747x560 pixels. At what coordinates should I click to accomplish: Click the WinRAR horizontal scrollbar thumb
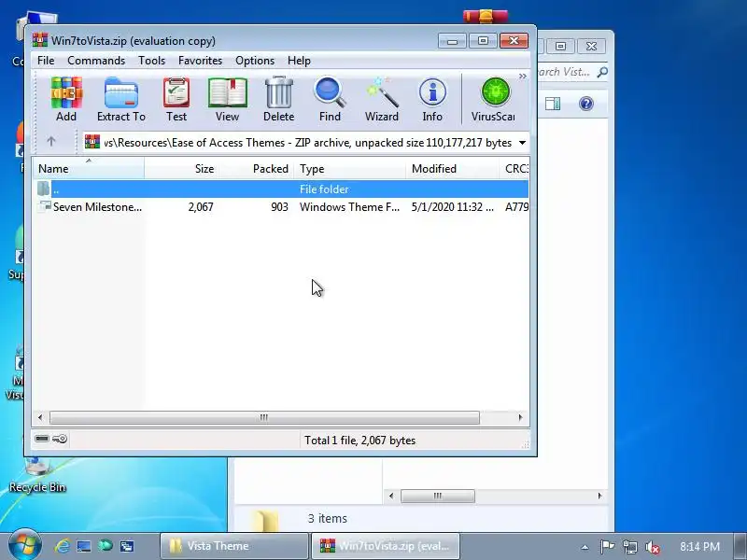click(x=264, y=417)
